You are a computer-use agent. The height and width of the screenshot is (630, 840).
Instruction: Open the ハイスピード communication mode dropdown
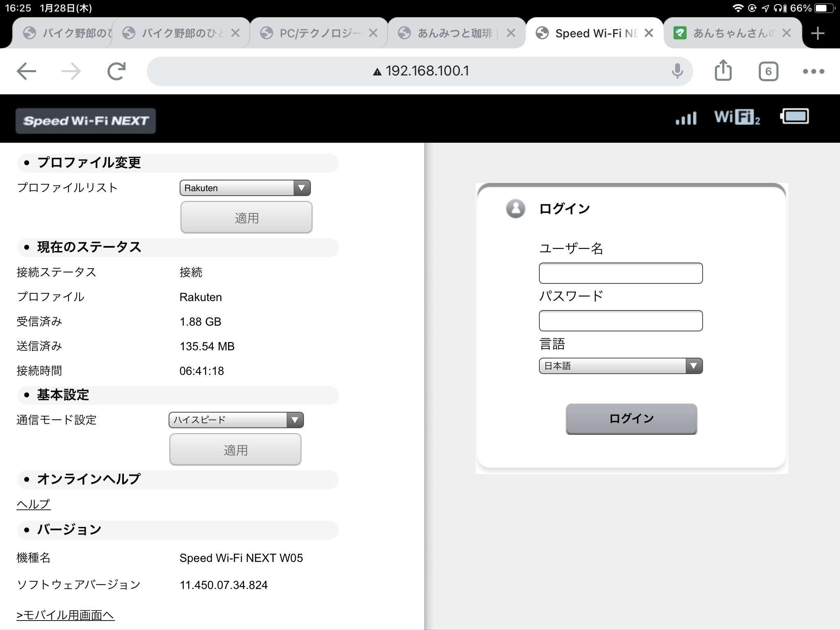point(236,420)
